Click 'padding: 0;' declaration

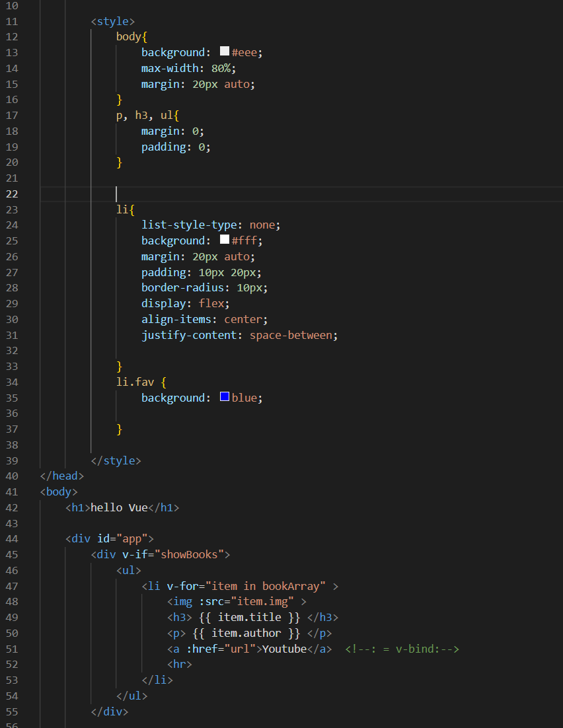tap(176, 147)
